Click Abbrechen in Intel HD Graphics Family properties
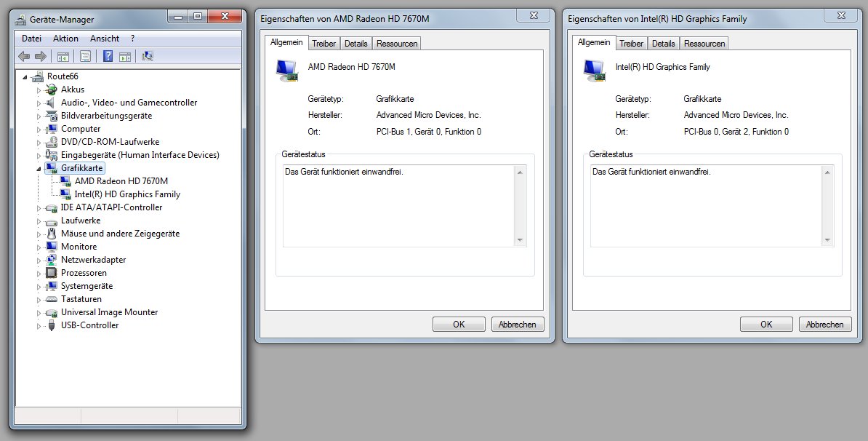 click(x=825, y=325)
